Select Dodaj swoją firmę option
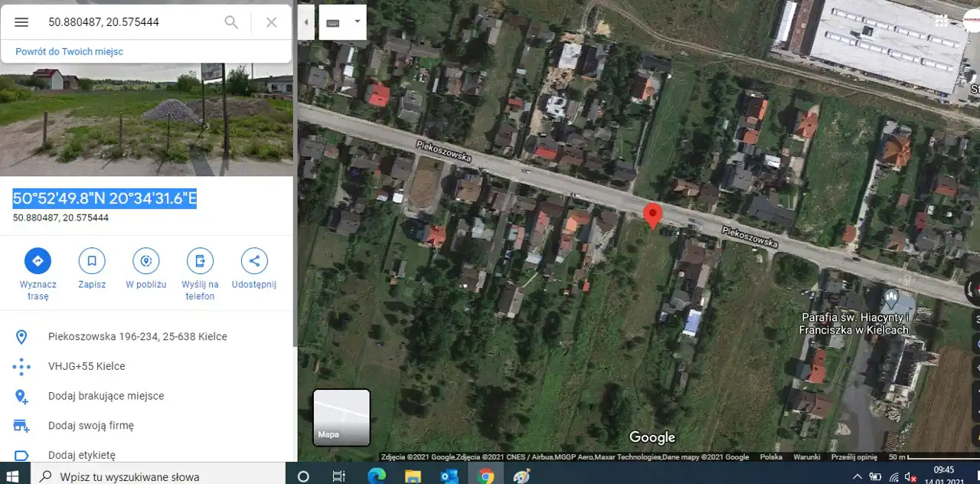Viewport: 980px width, 484px height. [x=90, y=425]
